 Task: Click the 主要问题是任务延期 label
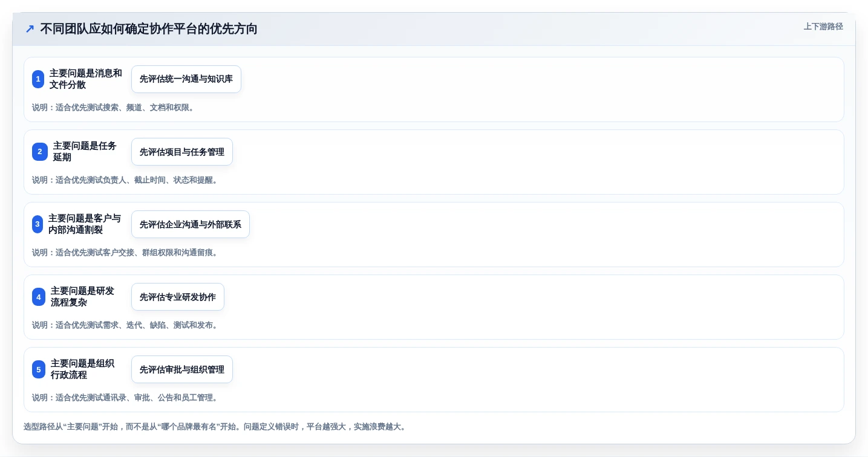[x=85, y=152]
